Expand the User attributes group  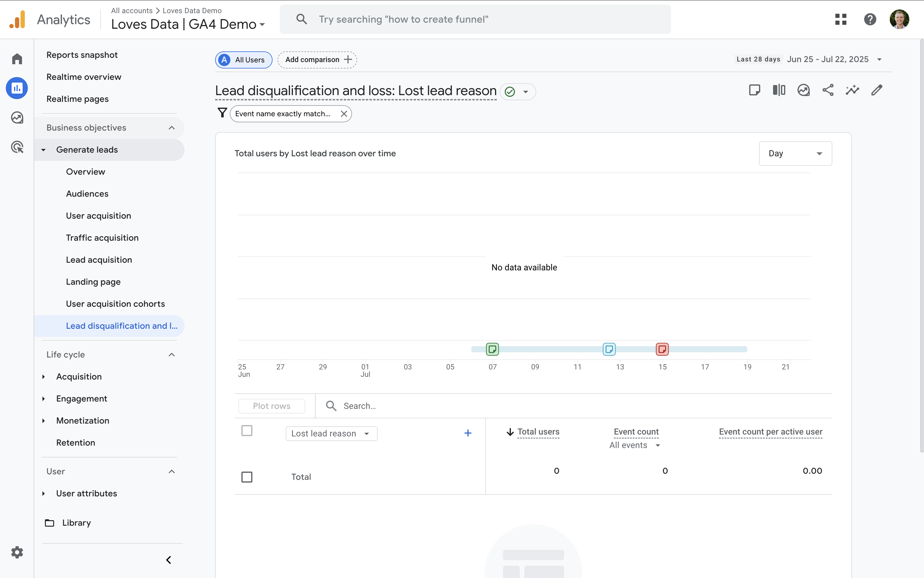click(43, 494)
